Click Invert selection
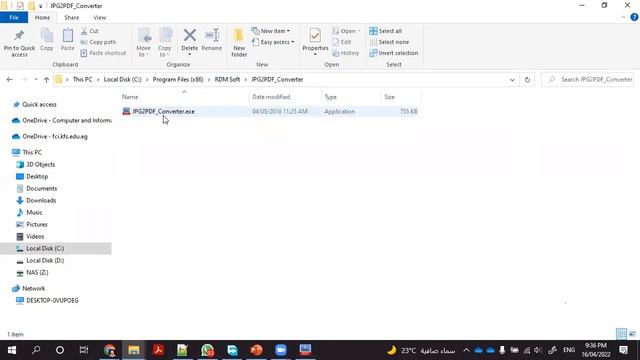640x360 pixels. [393, 53]
